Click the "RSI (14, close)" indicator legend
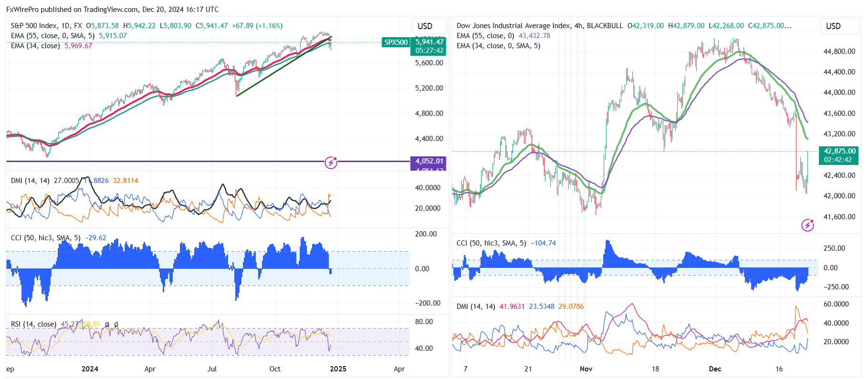The image size is (868, 379). (x=33, y=324)
